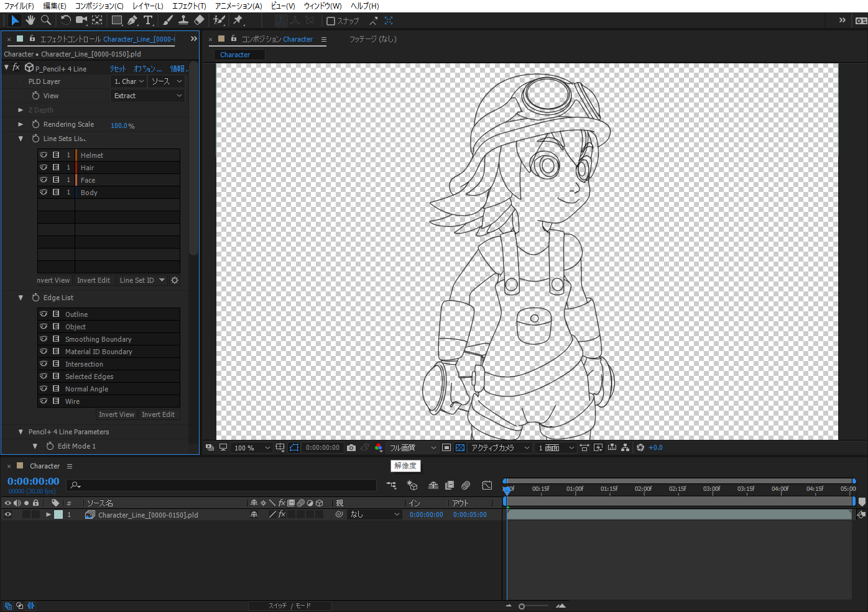868x612 pixels.
Task: Switch to the フッテージ (なし) tab
Action: click(x=372, y=39)
